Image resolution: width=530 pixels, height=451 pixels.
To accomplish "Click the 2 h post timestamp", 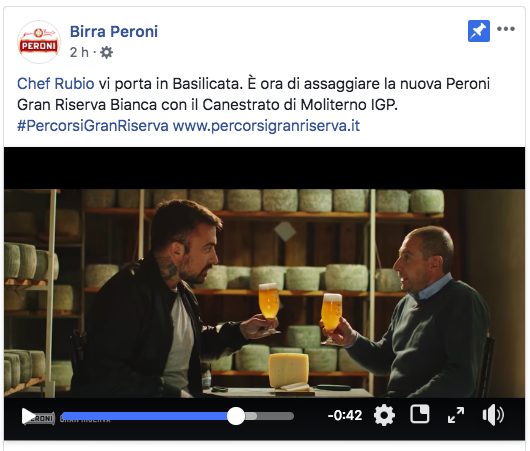I will 79,52.
